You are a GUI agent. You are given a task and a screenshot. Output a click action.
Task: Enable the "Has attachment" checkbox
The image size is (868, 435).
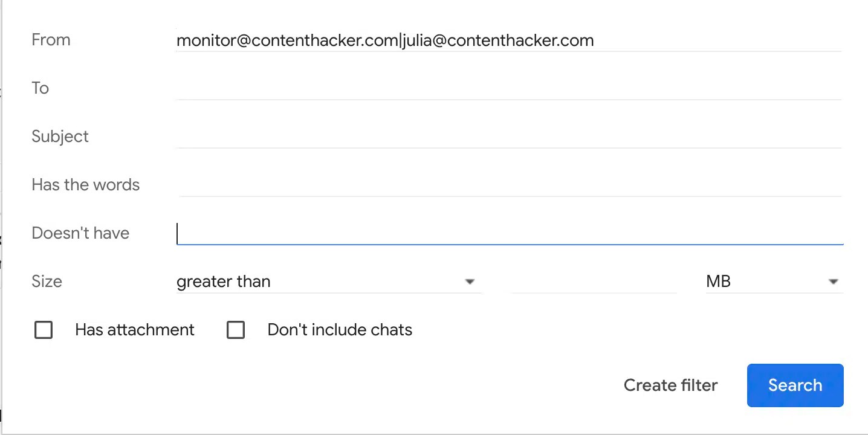pos(43,330)
